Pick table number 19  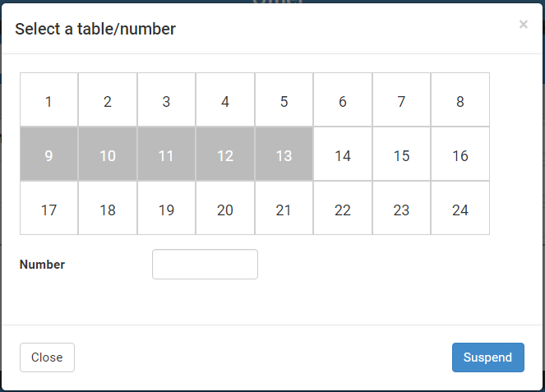[166, 210]
